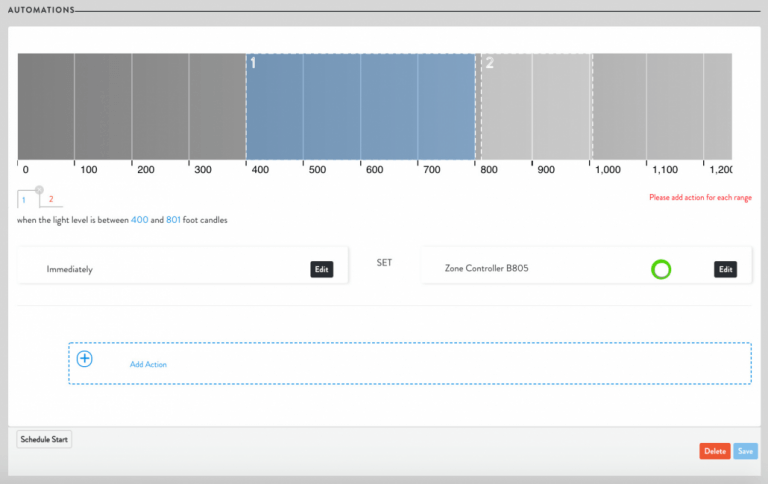The image size is (768, 484).
Task: Click the Add Action link text
Action: point(148,364)
